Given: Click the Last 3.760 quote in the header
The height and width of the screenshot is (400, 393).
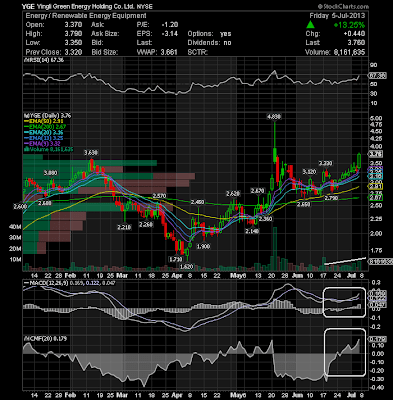Looking at the screenshot, I should pyautogui.click(x=335, y=43).
